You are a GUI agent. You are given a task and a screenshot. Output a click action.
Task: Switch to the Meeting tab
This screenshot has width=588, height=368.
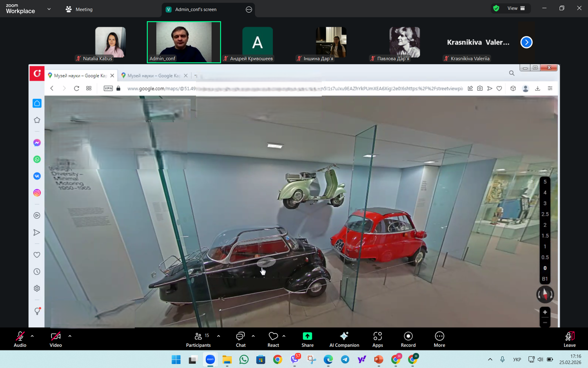coord(79,9)
